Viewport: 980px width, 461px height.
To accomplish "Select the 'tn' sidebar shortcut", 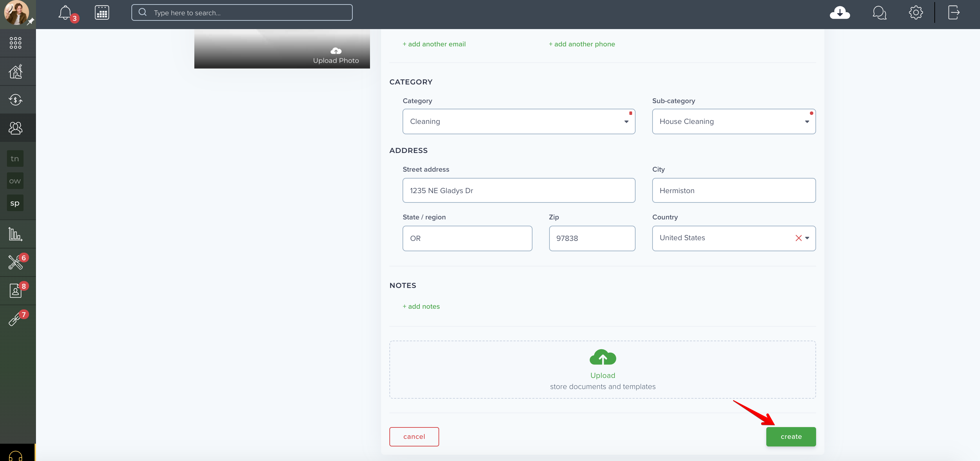I will (x=15, y=159).
